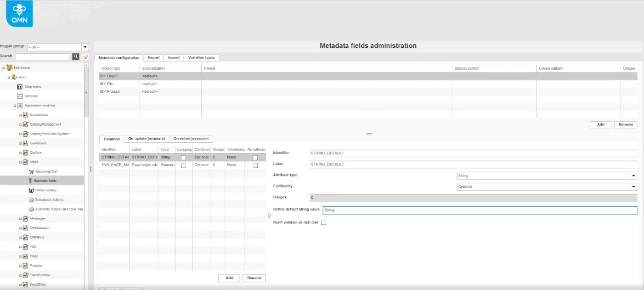Screen dimensions: 644x290
Task: Click Add button below object type table
Action: 600,124
